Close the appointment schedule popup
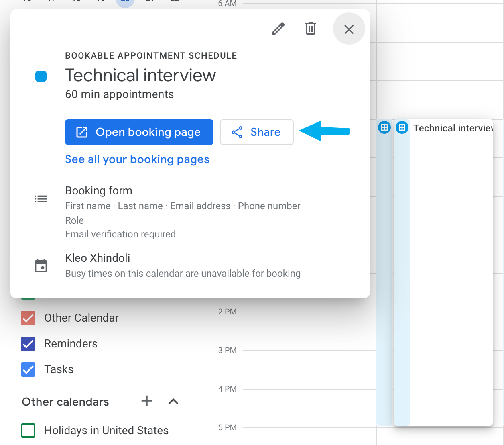 click(x=348, y=29)
